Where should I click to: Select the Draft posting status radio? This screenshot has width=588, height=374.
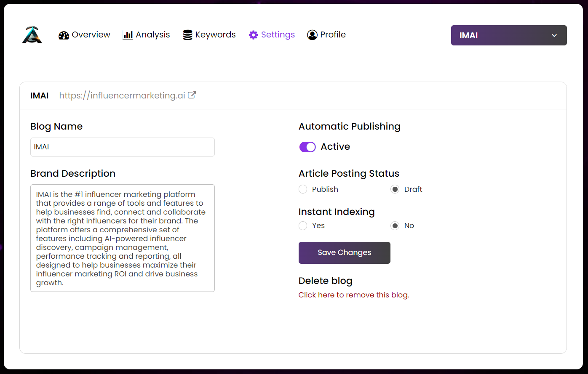(x=395, y=189)
